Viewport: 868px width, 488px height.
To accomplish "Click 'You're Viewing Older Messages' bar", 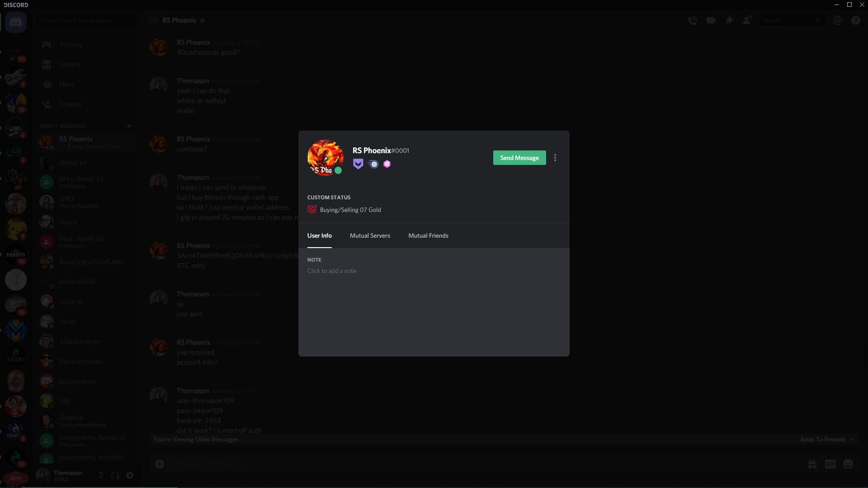I will (504, 439).
